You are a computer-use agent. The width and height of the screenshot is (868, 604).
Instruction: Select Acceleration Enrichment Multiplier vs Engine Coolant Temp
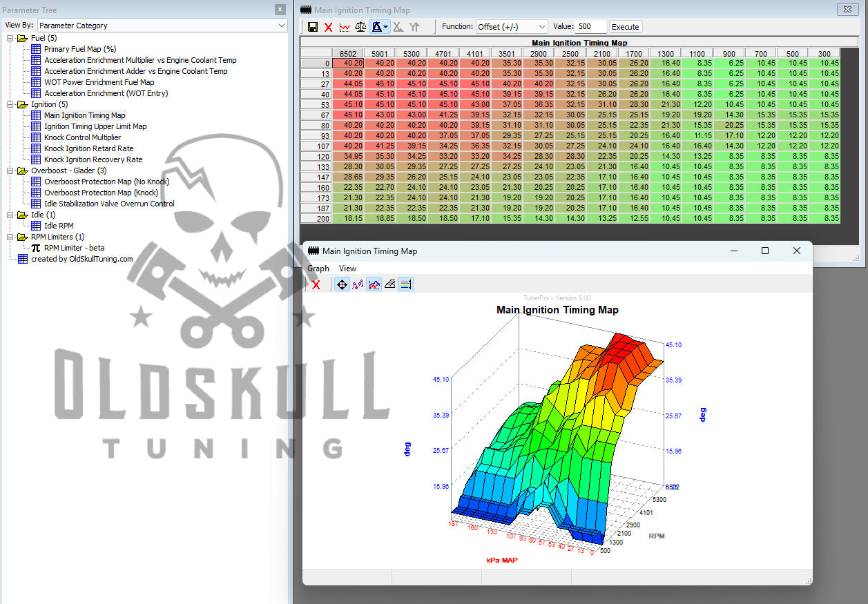click(x=140, y=60)
